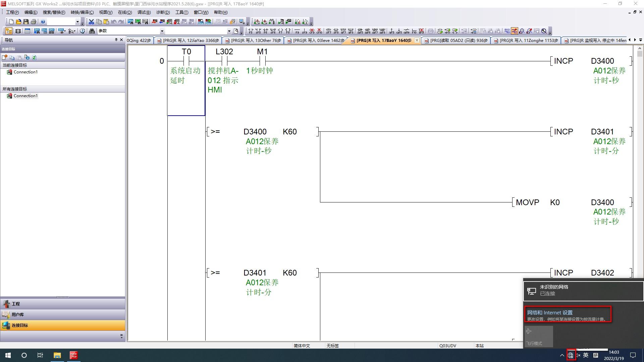Expand navigation pane bottom chevron
644x362 pixels.
[x=121, y=336]
